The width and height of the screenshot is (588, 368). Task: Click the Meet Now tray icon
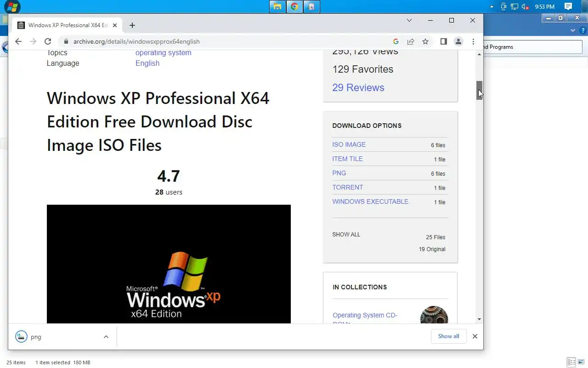click(503, 7)
